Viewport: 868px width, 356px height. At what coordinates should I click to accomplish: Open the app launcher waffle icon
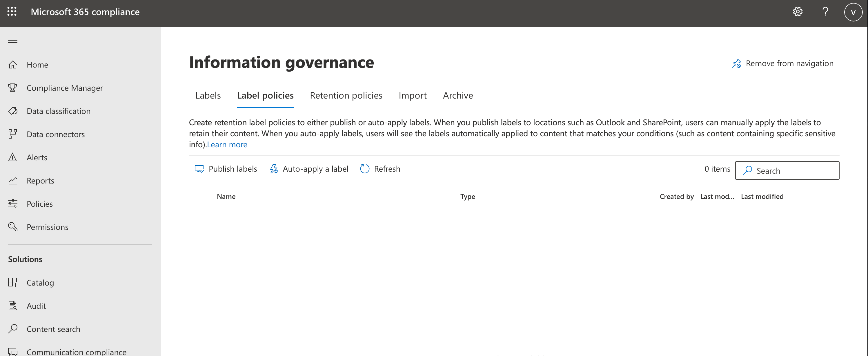12,12
